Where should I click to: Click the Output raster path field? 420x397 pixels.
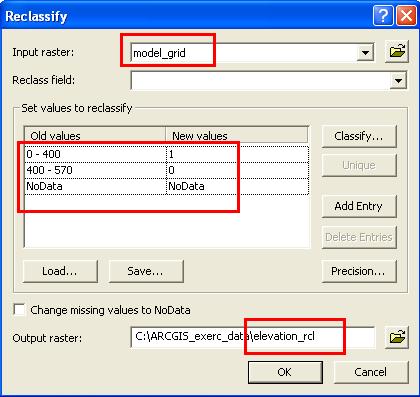click(x=253, y=337)
